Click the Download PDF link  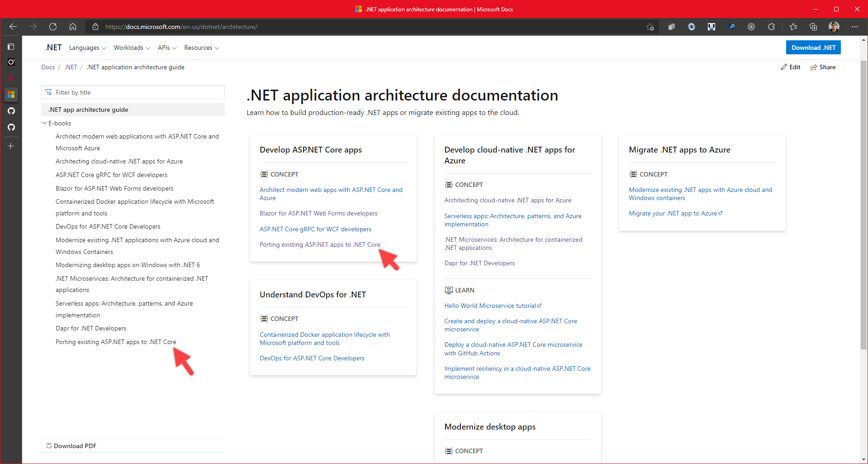[75, 446]
